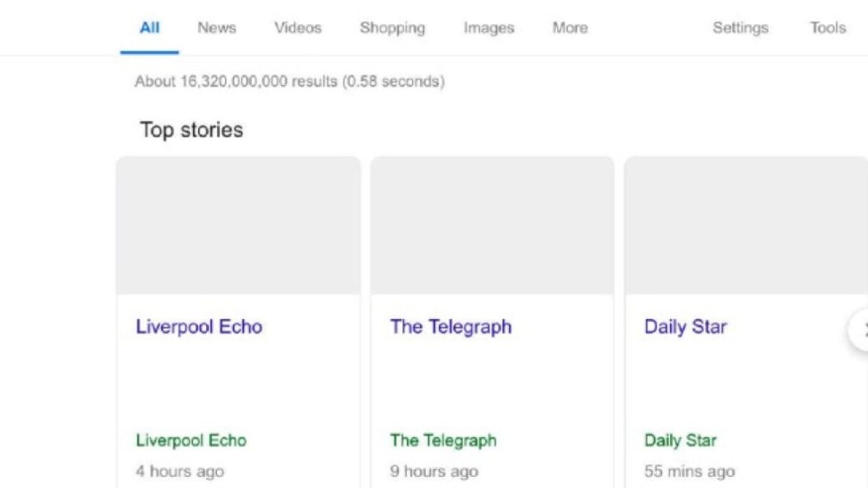Click The Telegraph card image placeholder
The height and width of the screenshot is (488, 868).
(x=493, y=226)
